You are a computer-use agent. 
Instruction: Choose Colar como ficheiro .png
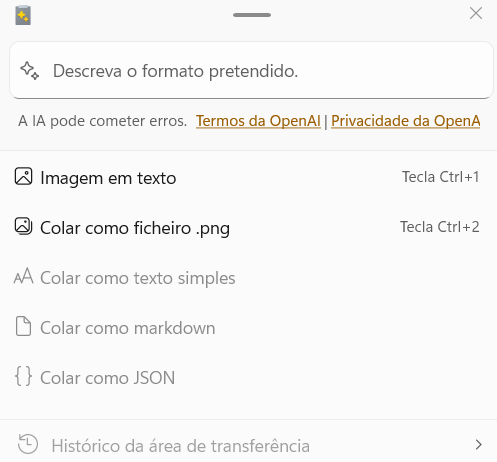[x=248, y=227]
